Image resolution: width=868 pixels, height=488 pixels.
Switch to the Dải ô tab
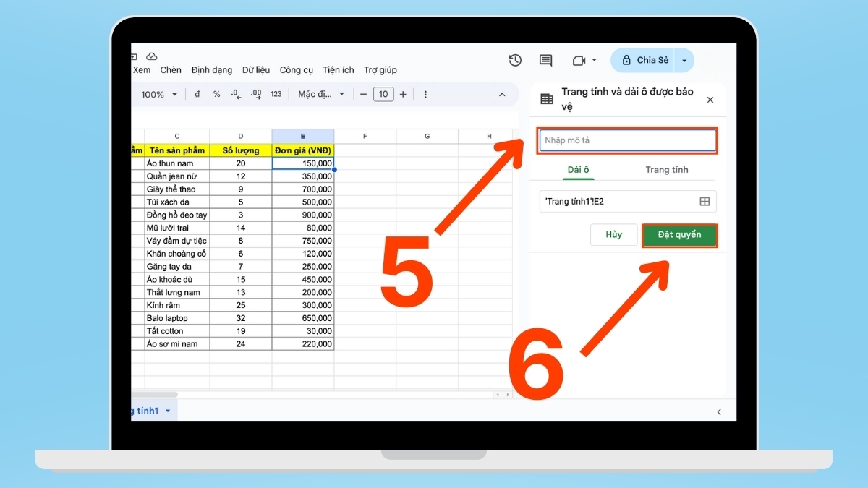coord(579,170)
